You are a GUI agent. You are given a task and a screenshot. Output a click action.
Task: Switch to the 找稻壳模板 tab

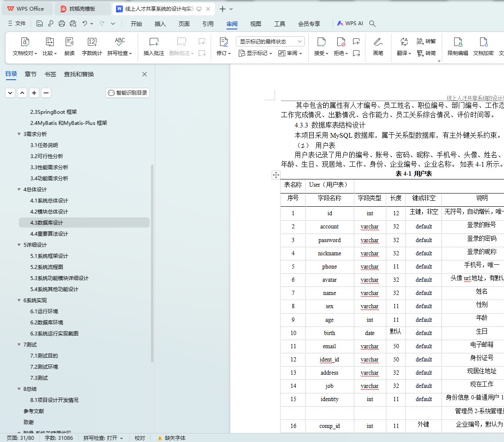(82, 9)
